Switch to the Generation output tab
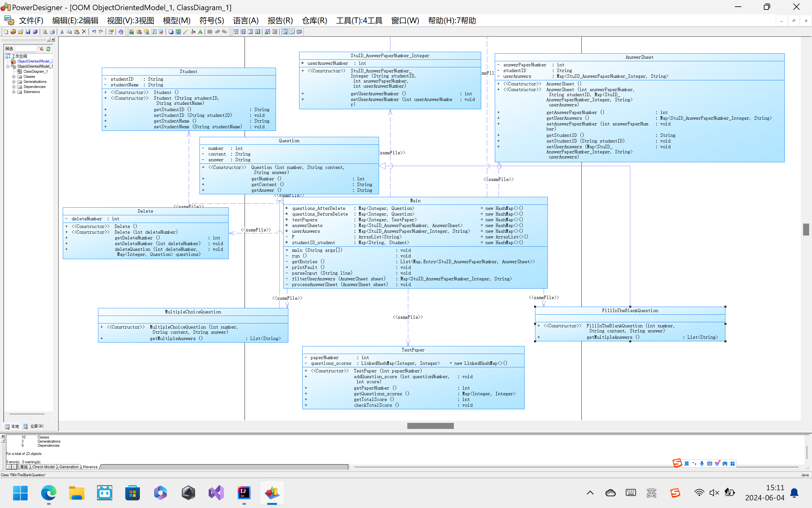 point(69,467)
